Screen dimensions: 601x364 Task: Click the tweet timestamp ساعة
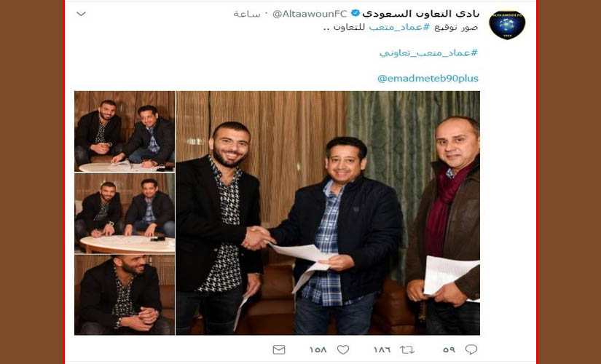coord(247,14)
